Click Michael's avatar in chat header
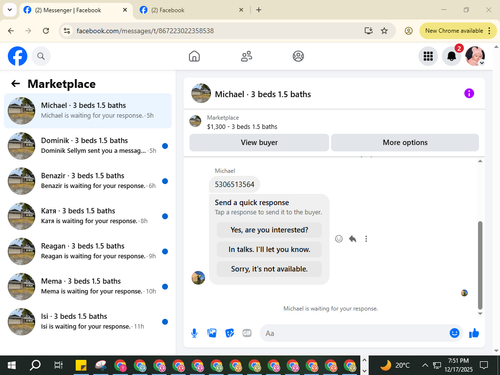The width and height of the screenshot is (500, 375). (201, 93)
